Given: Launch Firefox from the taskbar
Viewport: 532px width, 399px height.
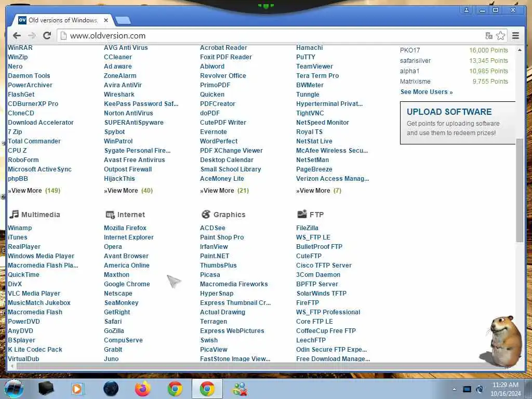Looking at the screenshot, I should [143, 389].
